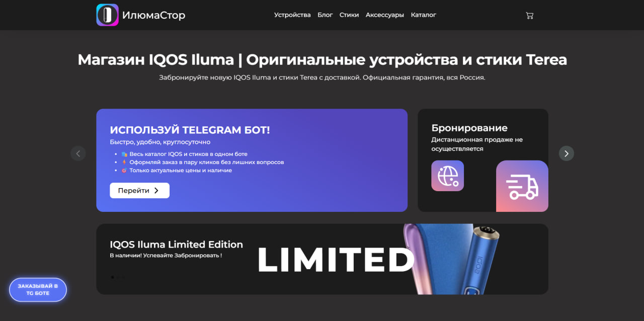
Task: Open the shopping cart icon
Action: coord(529,15)
